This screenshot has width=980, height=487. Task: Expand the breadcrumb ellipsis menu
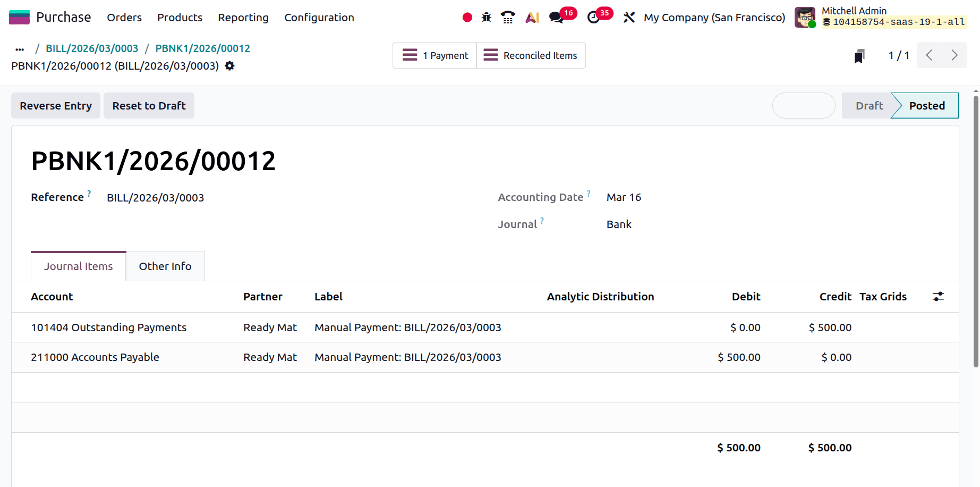pyautogui.click(x=19, y=48)
